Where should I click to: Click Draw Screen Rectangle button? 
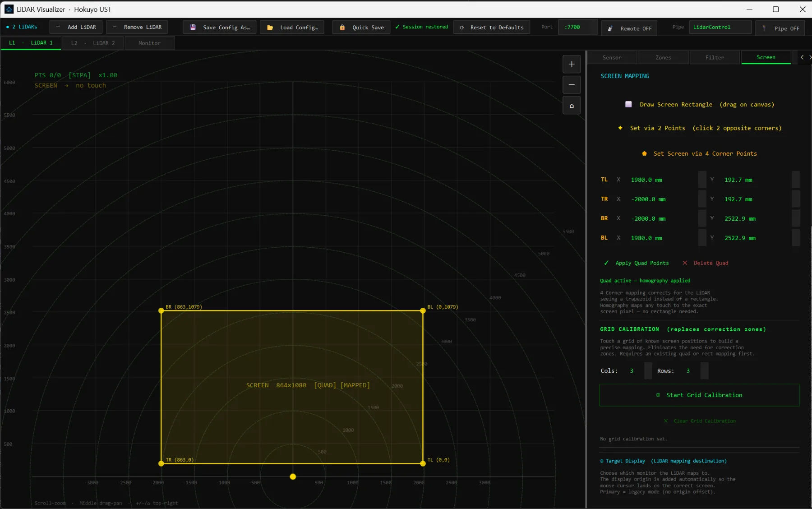click(699, 105)
